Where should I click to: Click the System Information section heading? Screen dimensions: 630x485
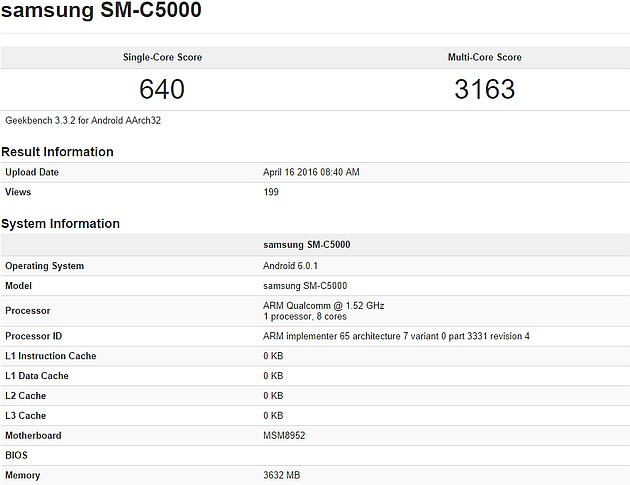click(60, 223)
